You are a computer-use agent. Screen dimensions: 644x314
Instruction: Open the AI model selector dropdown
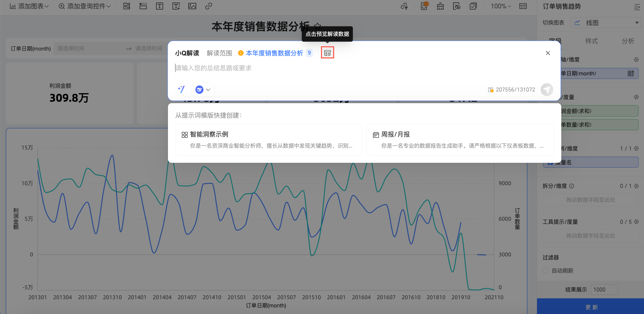(x=203, y=89)
